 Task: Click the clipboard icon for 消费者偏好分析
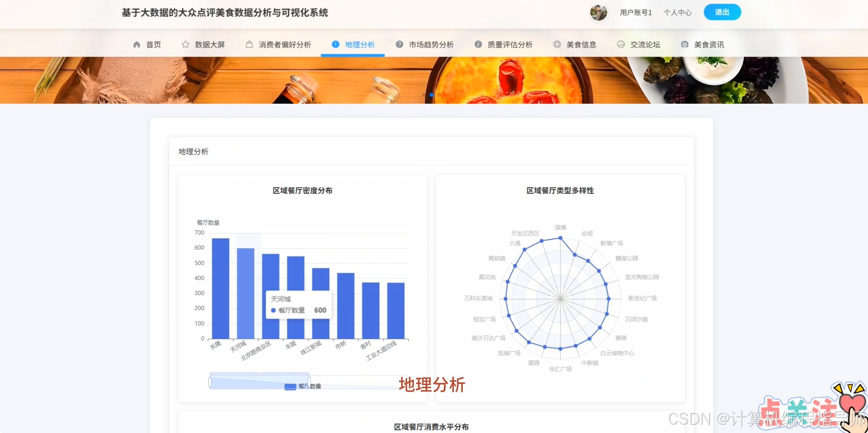click(249, 44)
